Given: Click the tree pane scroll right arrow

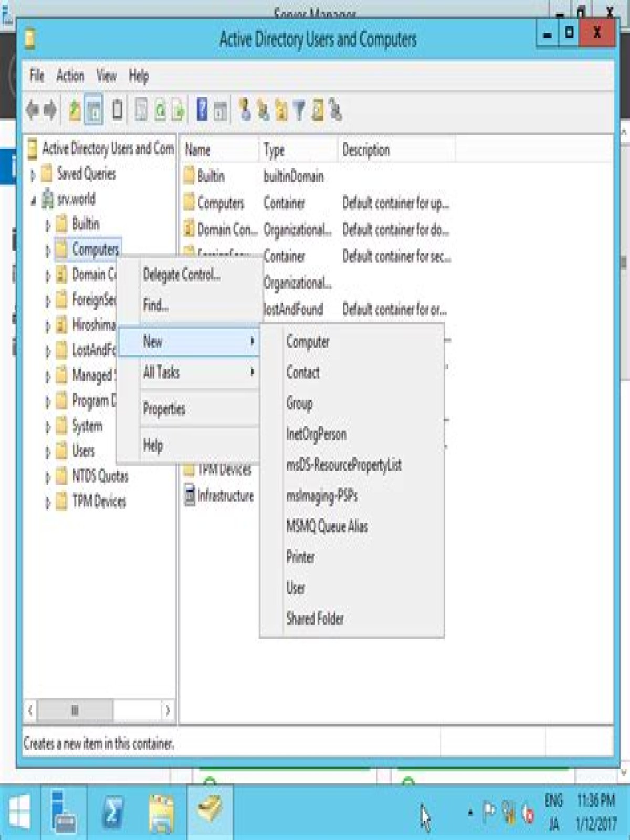Looking at the screenshot, I should click(167, 710).
